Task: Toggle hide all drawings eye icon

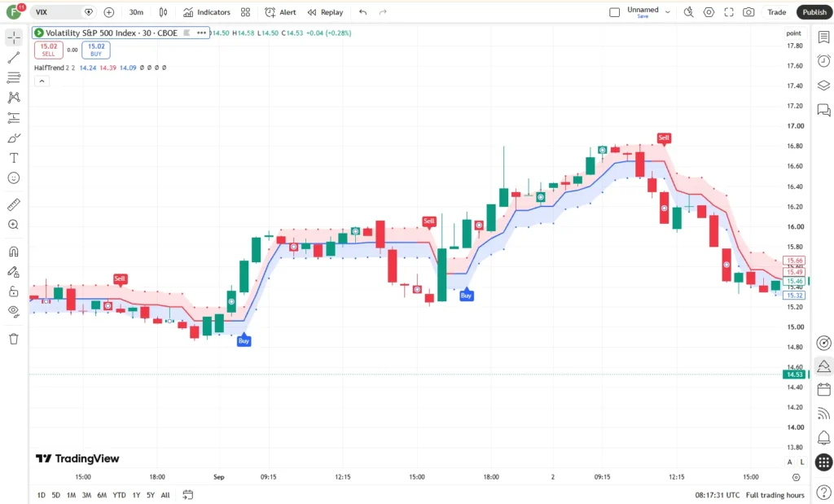Action: 14,312
